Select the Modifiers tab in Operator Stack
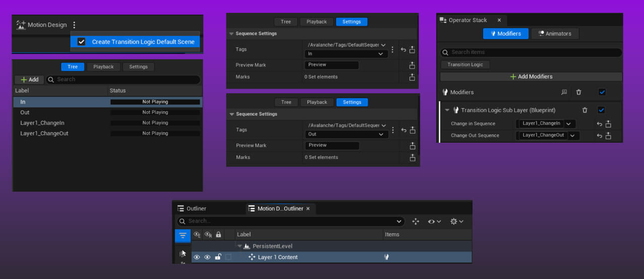The width and height of the screenshot is (644, 279). click(x=506, y=34)
